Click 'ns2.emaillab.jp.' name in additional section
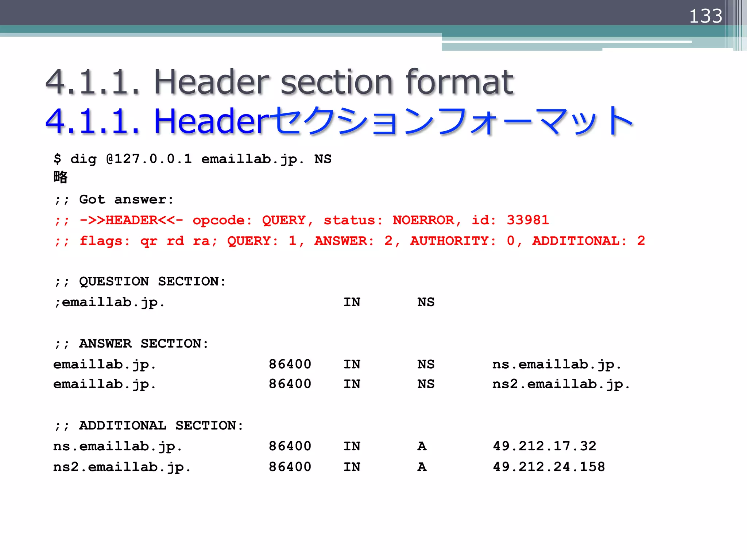 point(122,467)
